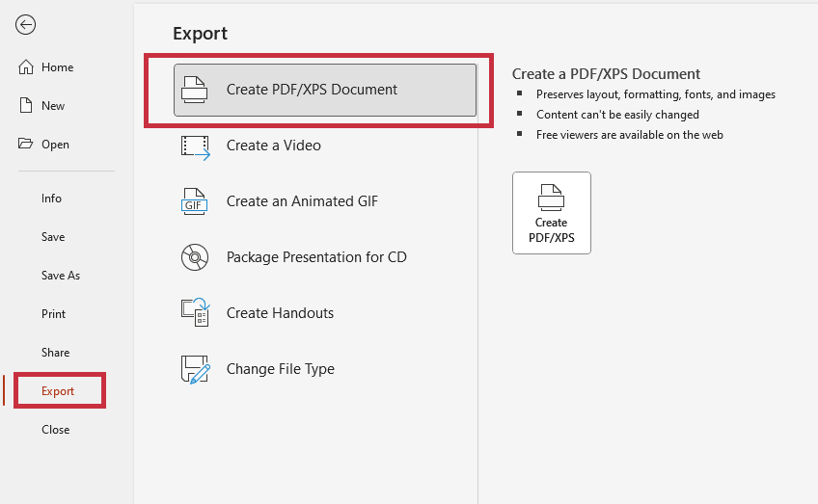Click the Change File Type icon
The height and width of the screenshot is (504, 818).
click(x=195, y=369)
